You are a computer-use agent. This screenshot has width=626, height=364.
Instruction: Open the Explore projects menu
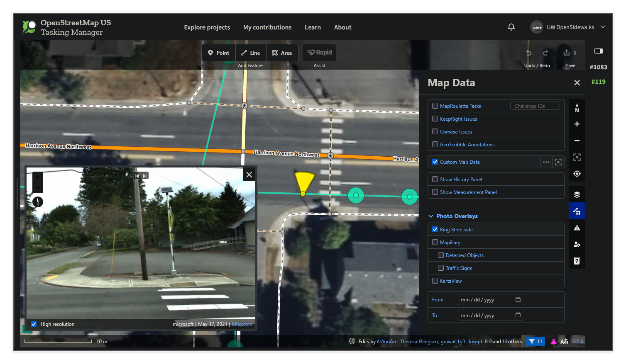tap(207, 27)
